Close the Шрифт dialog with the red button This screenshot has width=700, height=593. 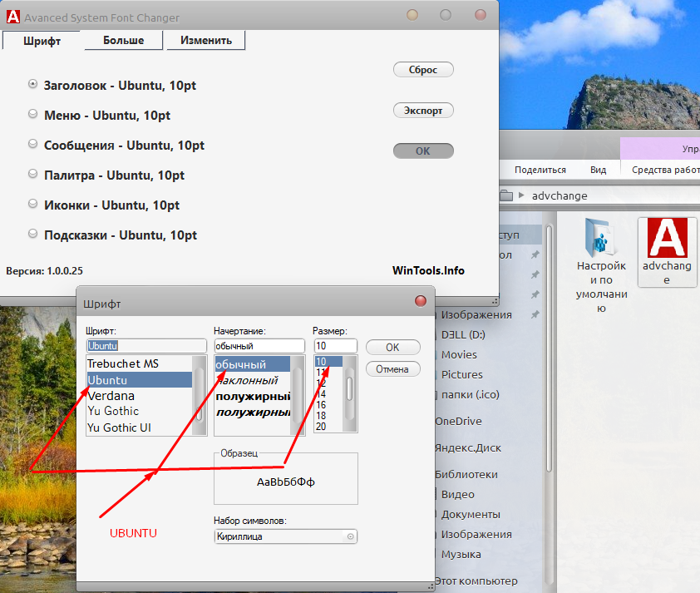pyautogui.click(x=420, y=301)
